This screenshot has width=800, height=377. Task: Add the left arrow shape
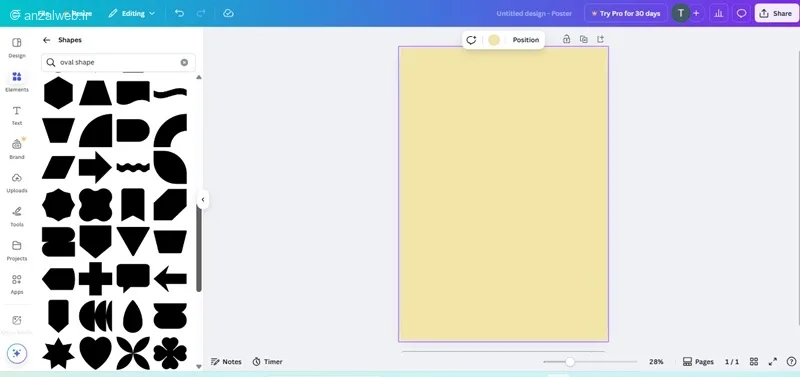pyautogui.click(x=170, y=279)
